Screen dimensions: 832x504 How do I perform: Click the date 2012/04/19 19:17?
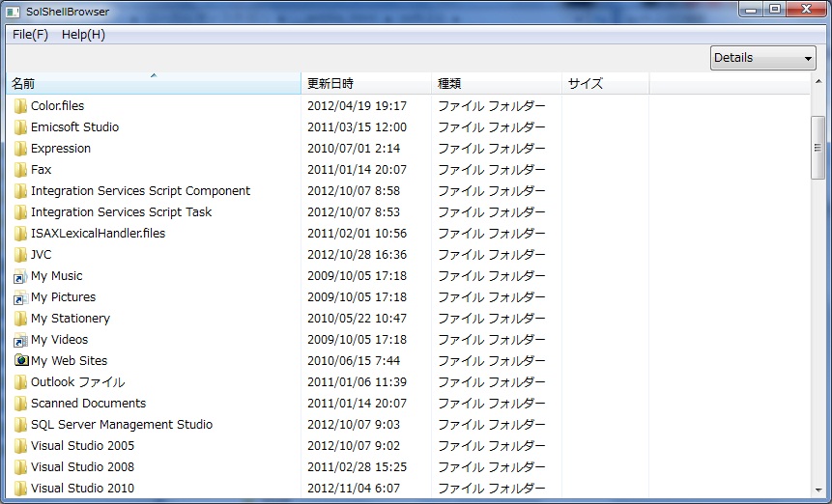(358, 106)
